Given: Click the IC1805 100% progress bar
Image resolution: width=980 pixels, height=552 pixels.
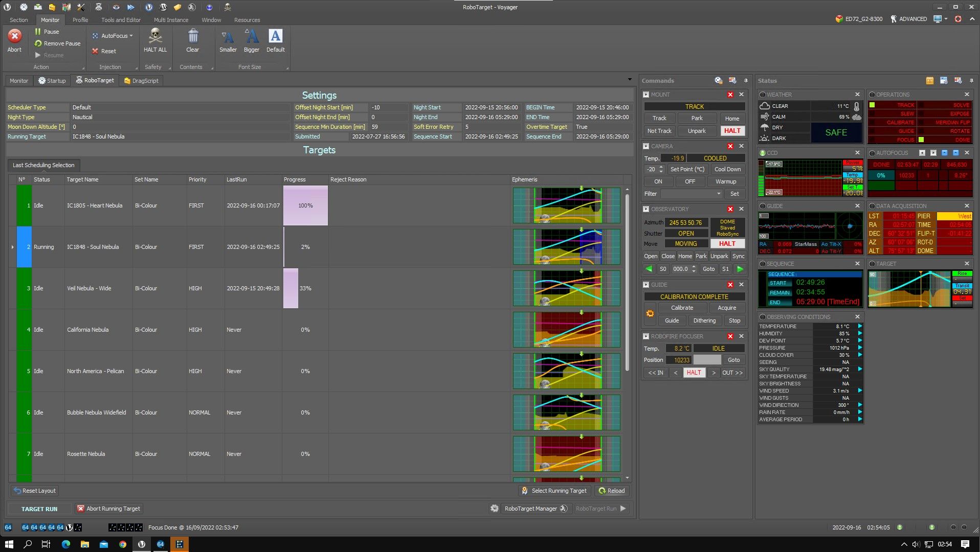Looking at the screenshot, I should pos(305,205).
